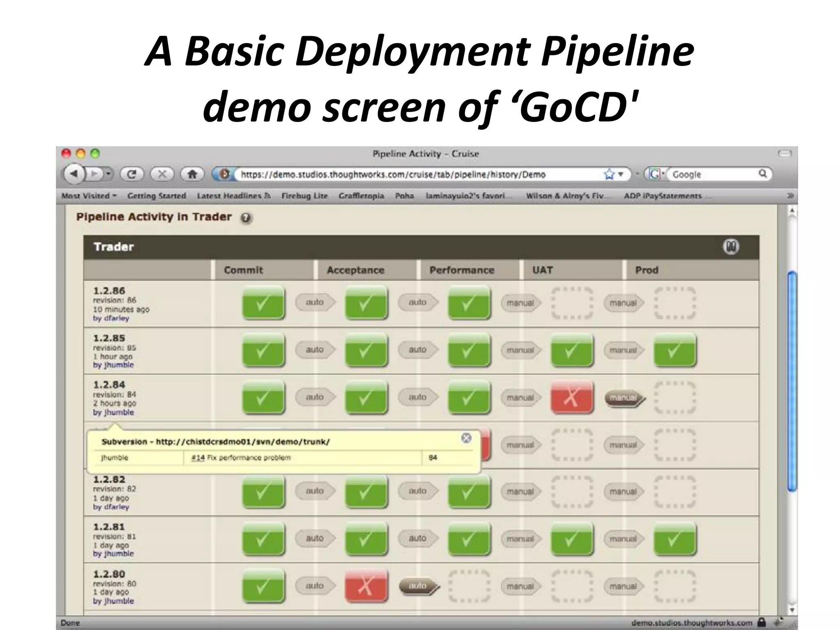This screenshot has height=630, width=840.
Task: Reload the page with the refresh button
Action: pyautogui.click(x=131, y=174)
